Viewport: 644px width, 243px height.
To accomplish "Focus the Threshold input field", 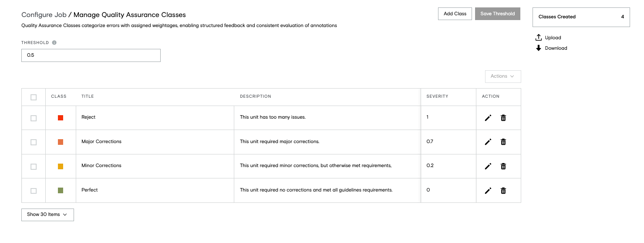I will [91, 55].
